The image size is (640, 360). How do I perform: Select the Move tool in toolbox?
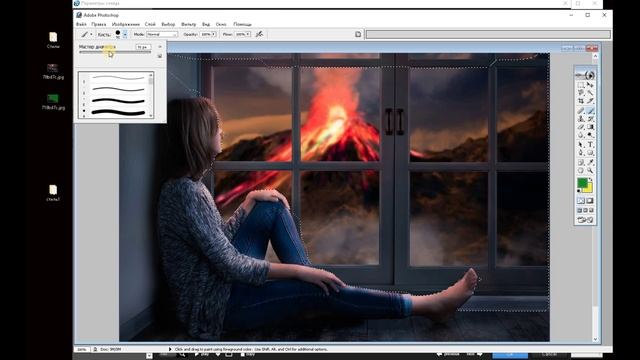[590, 85]
